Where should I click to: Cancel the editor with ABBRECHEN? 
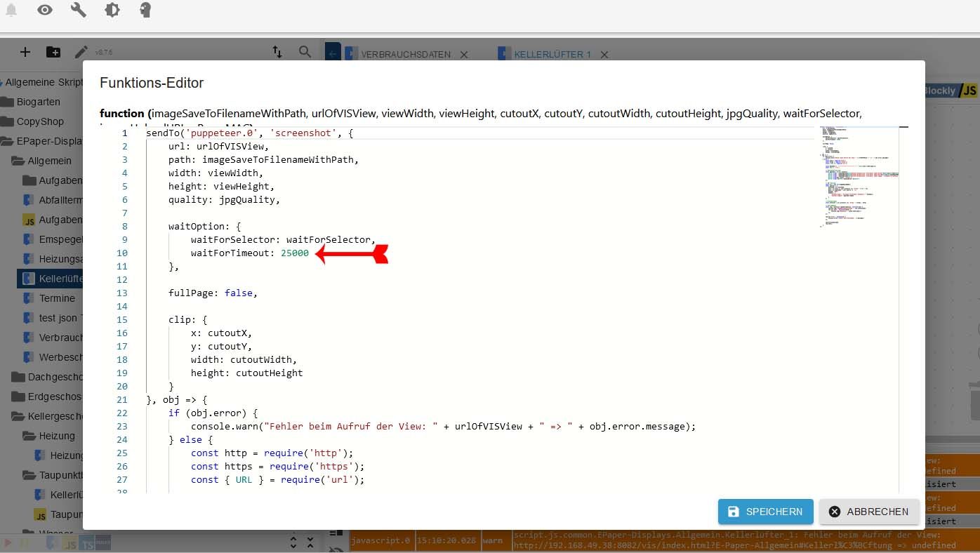click(x=868, y=512)
